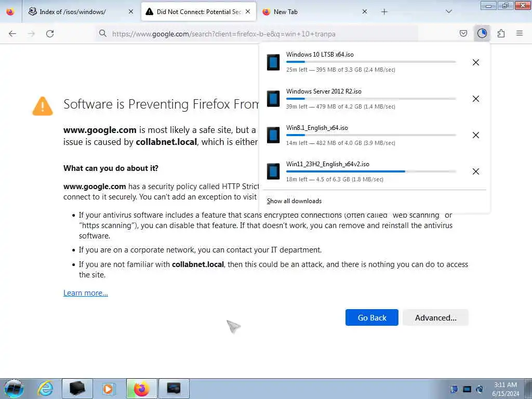Click the disabled forward arrow in toolbar

pos(31,34)
